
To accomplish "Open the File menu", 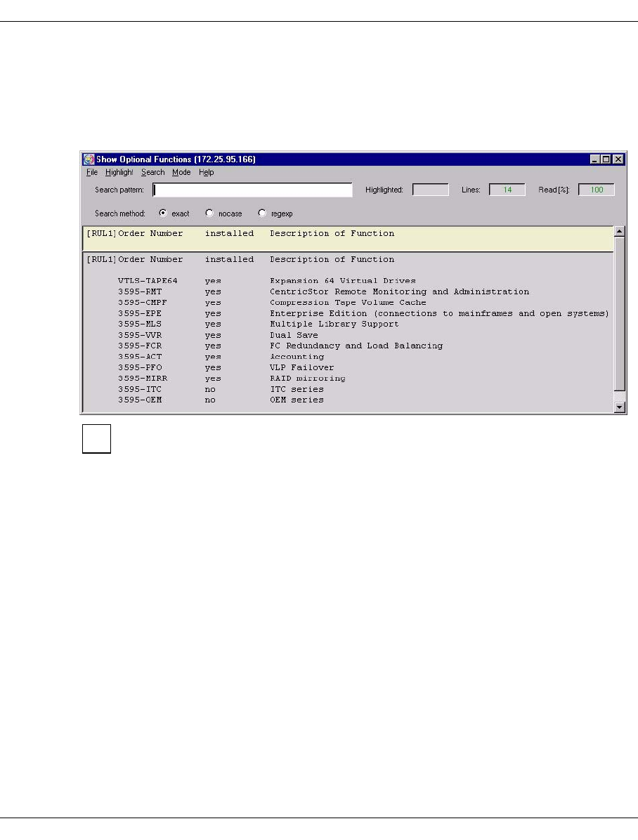I will pyautogui.click(x=92, y=173).
